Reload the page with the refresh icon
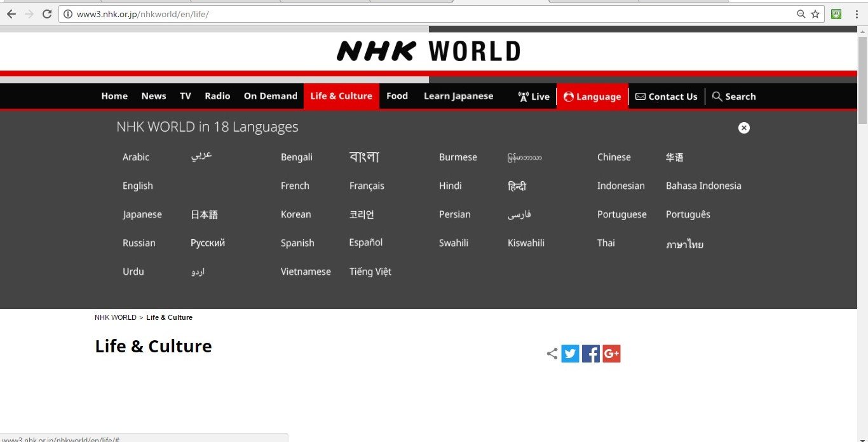The image size is (868, 442). [x=47, y=14]
